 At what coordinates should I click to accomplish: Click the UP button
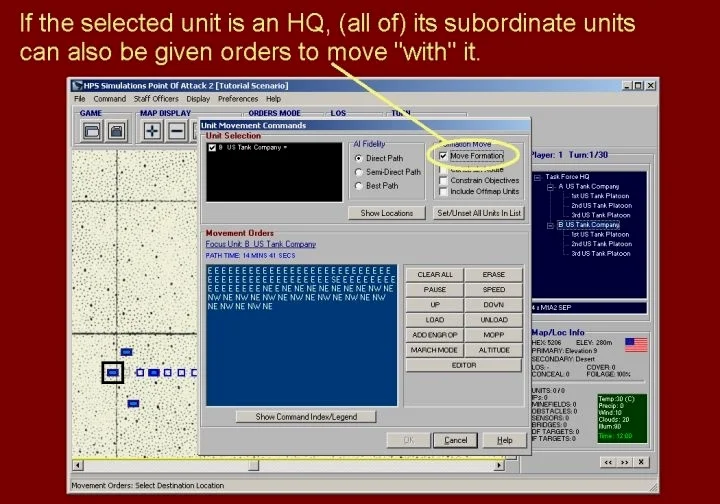[x=435, y=305]
